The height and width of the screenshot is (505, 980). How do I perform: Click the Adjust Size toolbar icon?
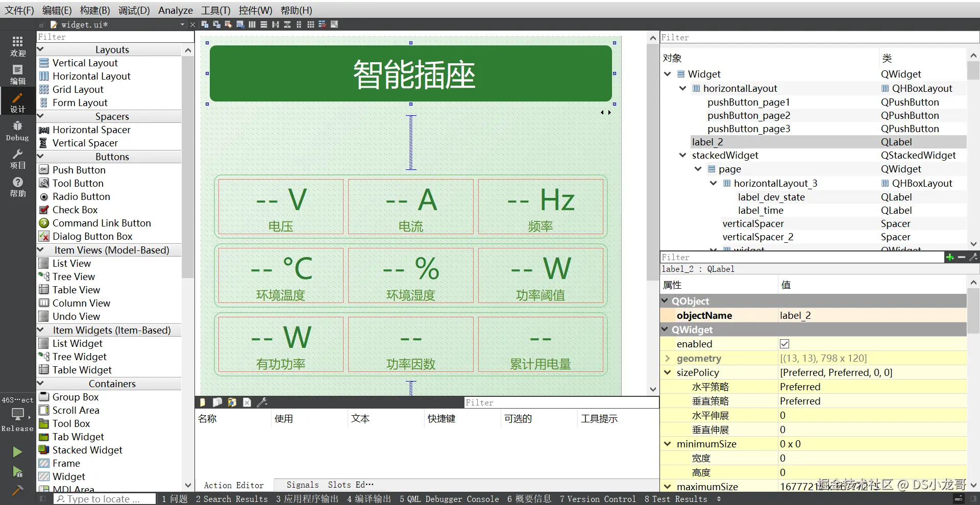(334, 24)
